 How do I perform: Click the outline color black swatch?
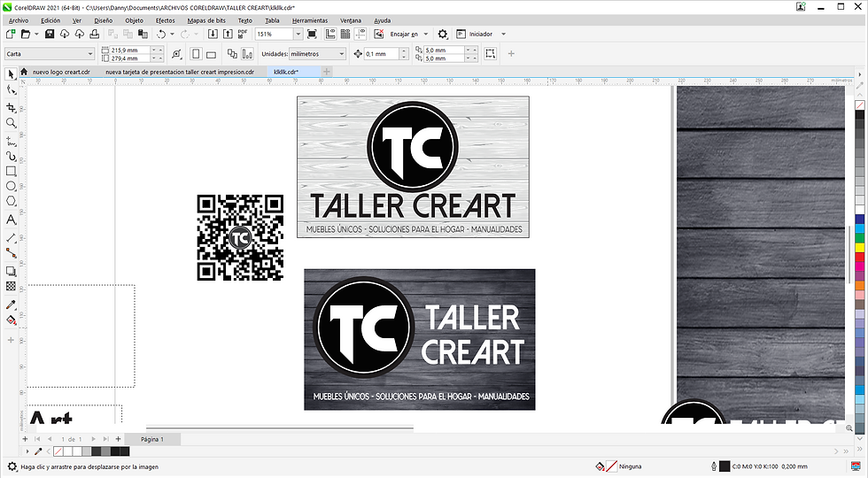point(725,466)
